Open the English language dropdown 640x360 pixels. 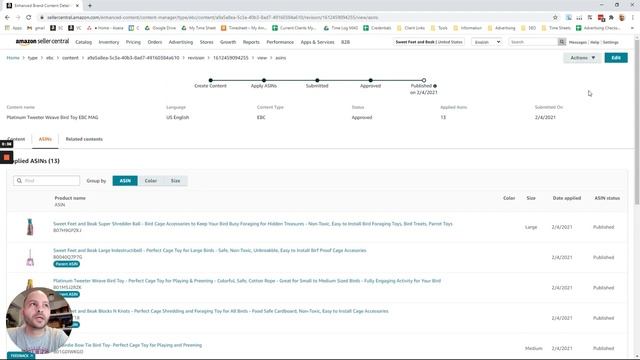click(487, 42)
